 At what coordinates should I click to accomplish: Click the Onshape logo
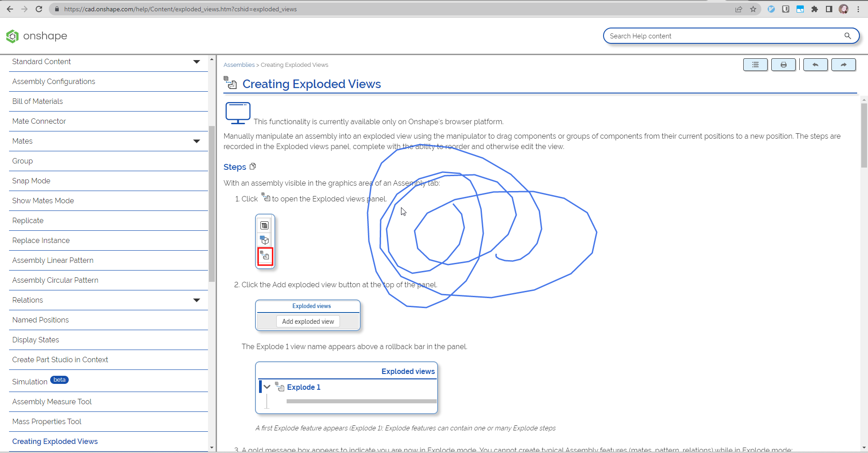[x=36, y=36]
